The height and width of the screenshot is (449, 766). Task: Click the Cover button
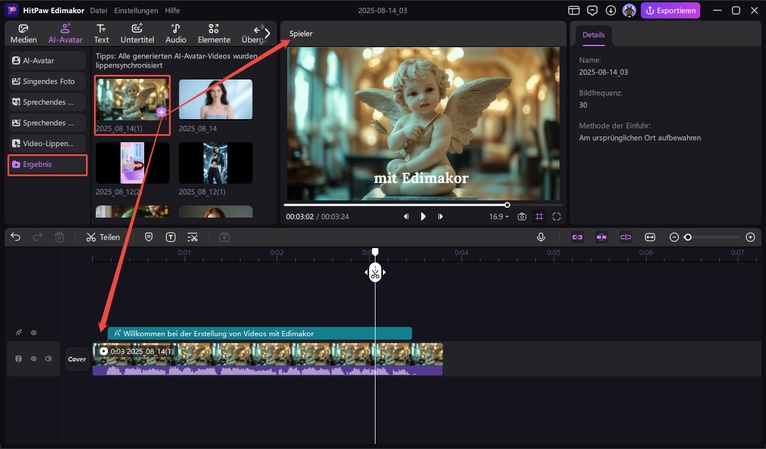pos(77,359)
